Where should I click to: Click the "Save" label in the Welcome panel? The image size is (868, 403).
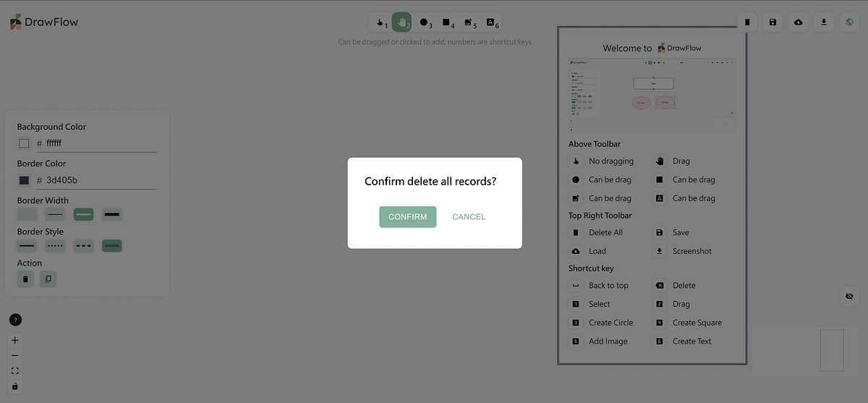681,233
